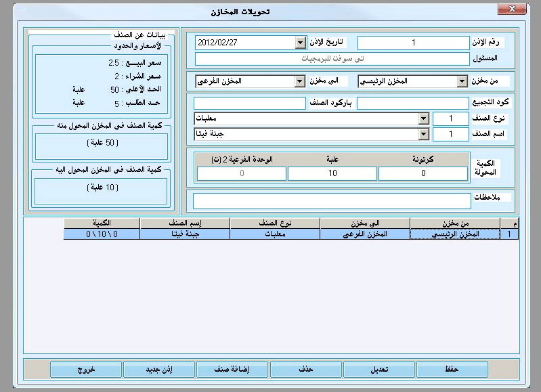
Task: Click the نوع الصنف code number box
Action: [x=450, y=118]
